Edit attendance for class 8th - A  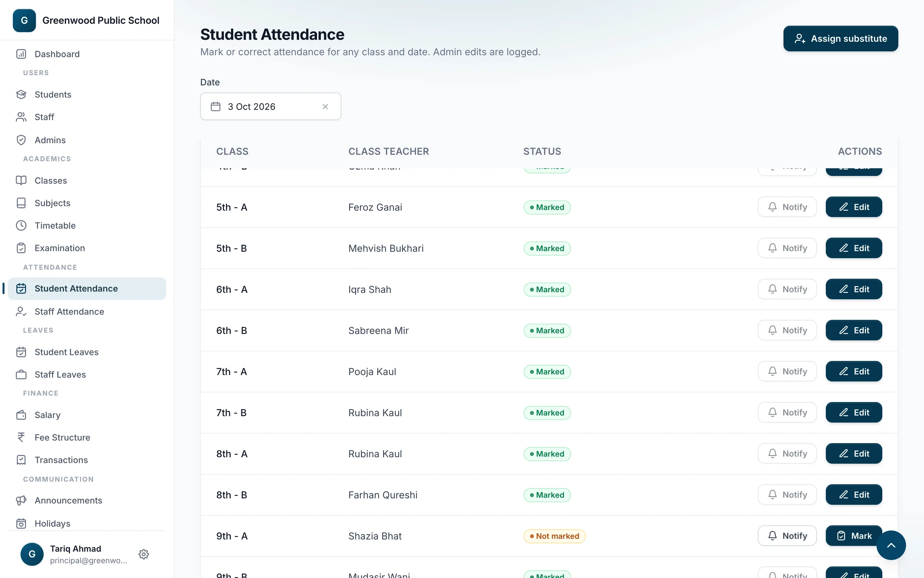[854, 453]
